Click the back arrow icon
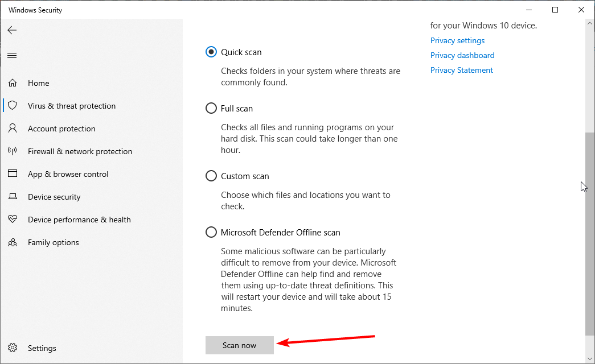The width and height of the screenshot is (595, 364). point(12,30)
